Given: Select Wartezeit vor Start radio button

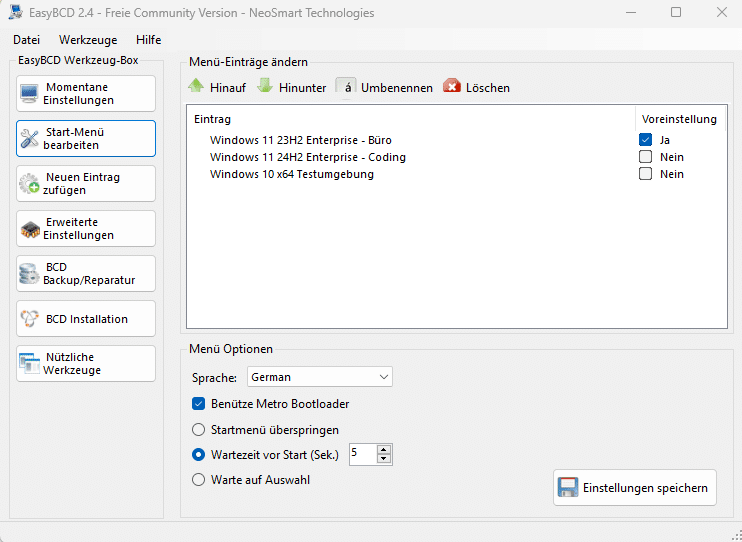Looking at the screenshot, I should click(x=198, y=455).
